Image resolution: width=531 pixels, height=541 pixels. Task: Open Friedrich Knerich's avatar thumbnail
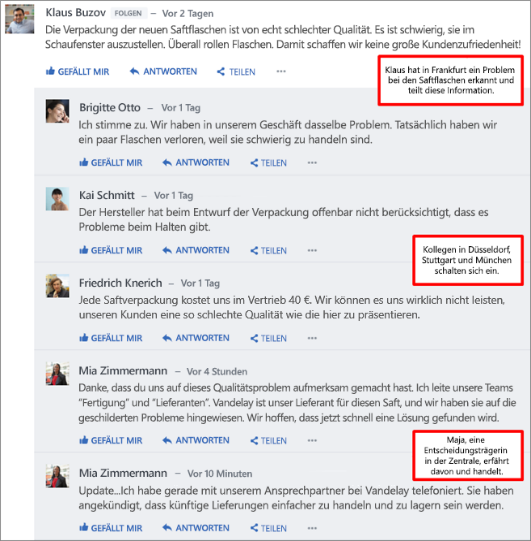point(58,286)
